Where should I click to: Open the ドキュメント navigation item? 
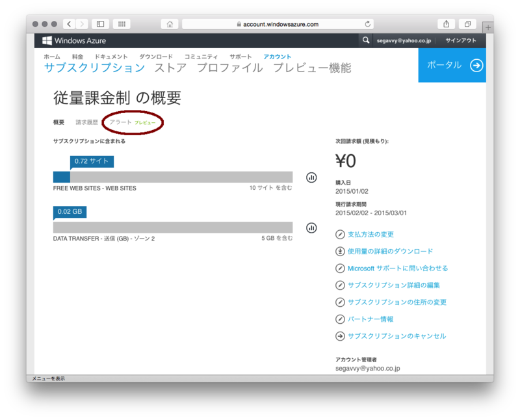pos(111,57)
